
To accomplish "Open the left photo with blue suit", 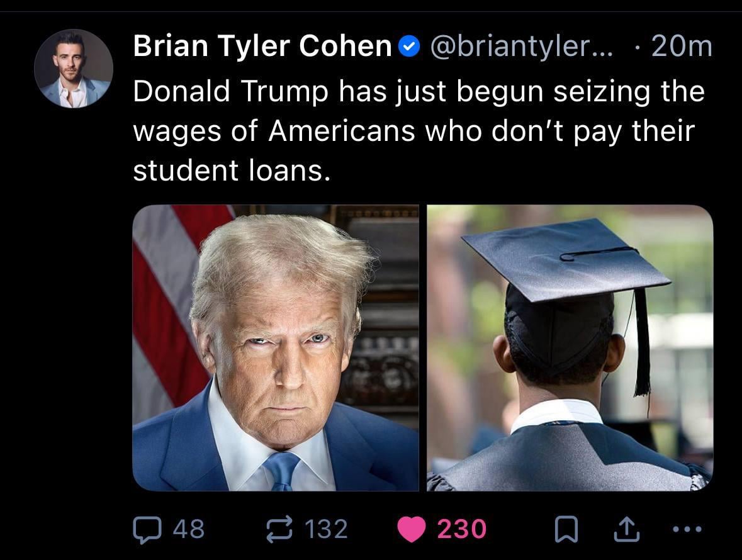I will [x=275, y=348].
